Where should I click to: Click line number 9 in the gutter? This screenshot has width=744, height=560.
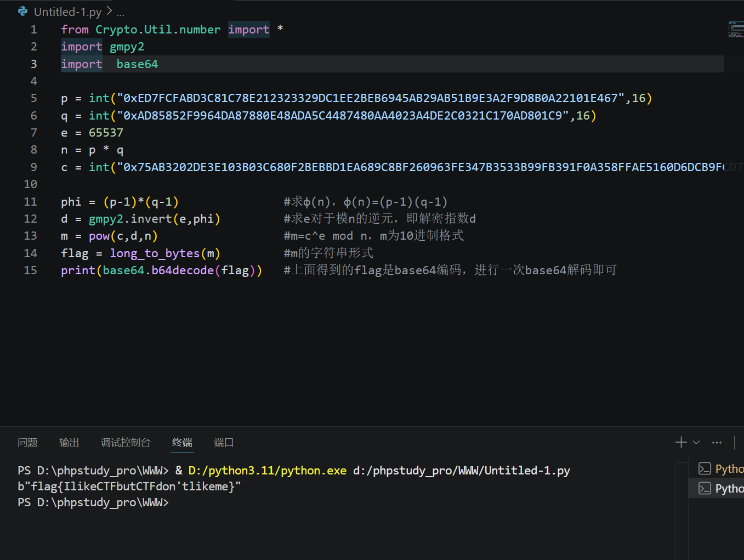[34, 167]
